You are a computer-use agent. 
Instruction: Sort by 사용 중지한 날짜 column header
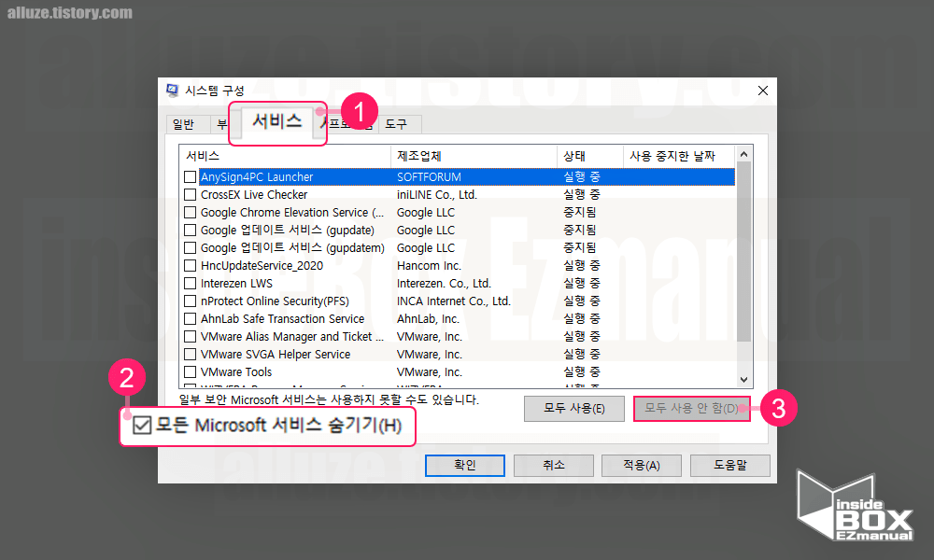click(678, 156)
